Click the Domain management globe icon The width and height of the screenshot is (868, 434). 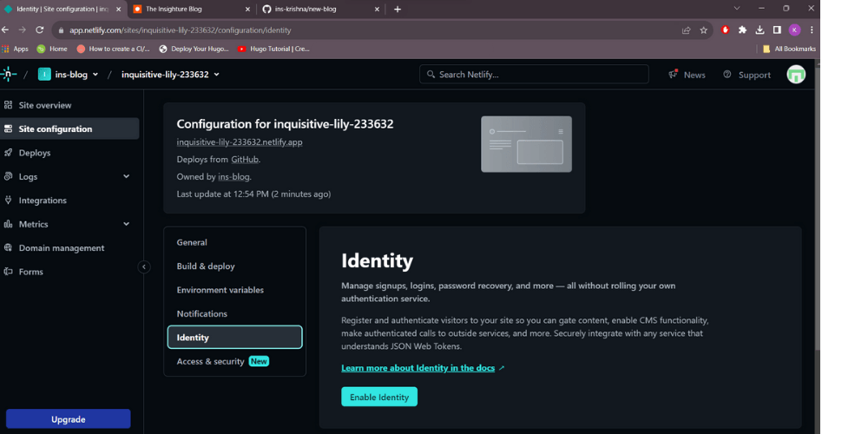pos(8,248)
